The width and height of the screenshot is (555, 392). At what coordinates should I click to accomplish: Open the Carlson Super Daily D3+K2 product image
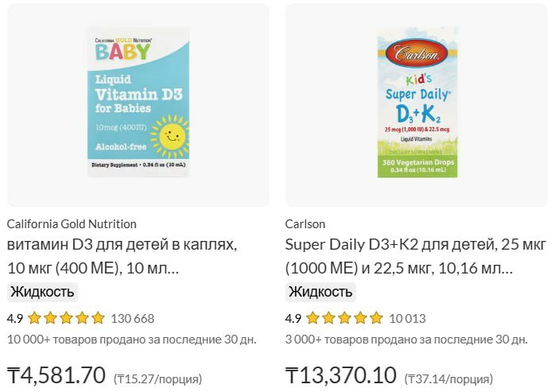[x=416, y=103]
